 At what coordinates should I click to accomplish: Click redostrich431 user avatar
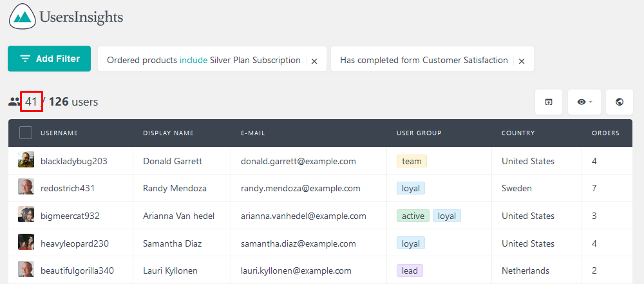coord(26,187)
